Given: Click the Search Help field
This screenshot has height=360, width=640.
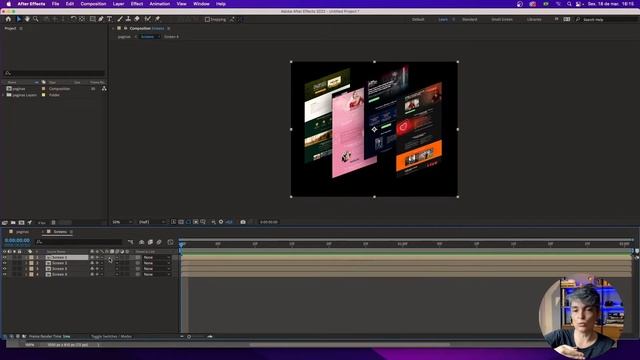Looking at the screenshot, I should pyautogui.click(x=606, y=19).
